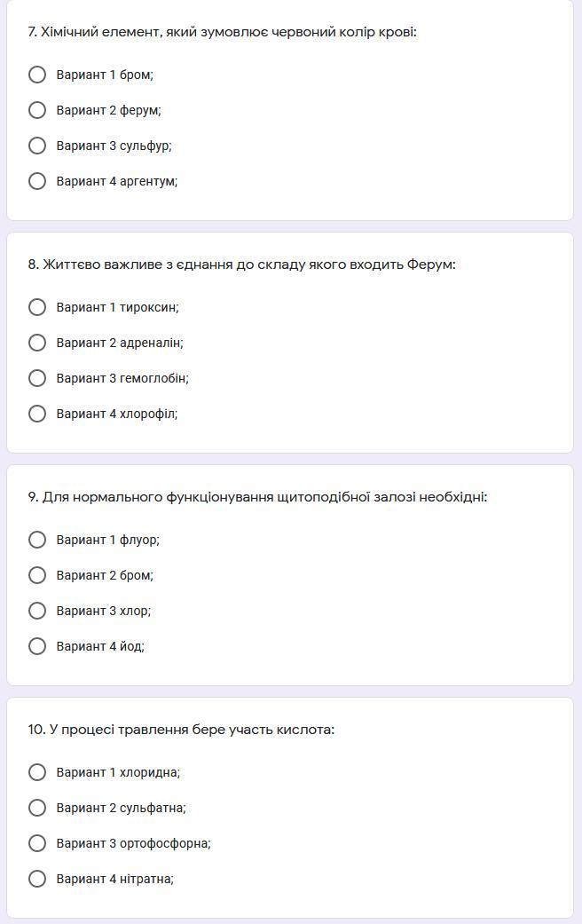Select radio option 'Вариант 1 бром' in question 7

coord(37,75)
